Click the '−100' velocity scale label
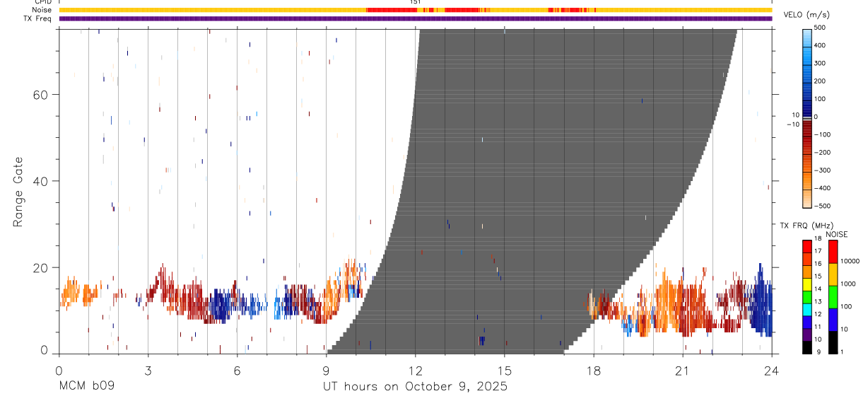 tap(823, 134)
